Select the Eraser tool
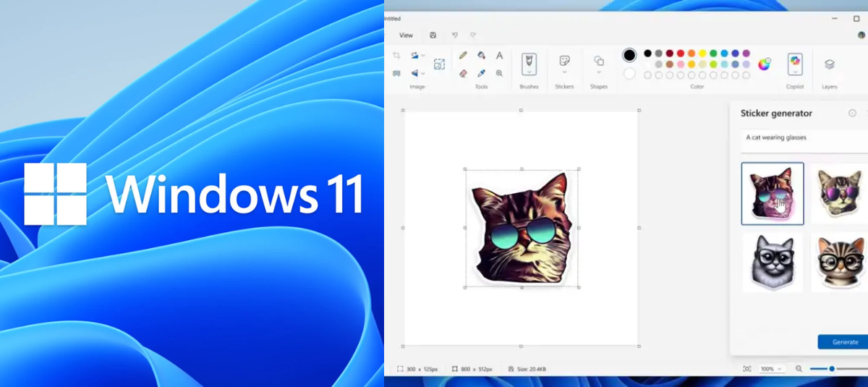The height and width of the screenshot is (387, 868). [463, 73]
